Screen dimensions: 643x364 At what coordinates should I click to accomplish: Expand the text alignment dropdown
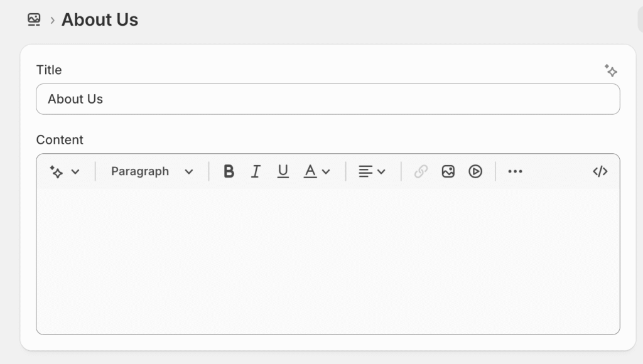click(x=372, y=171)
